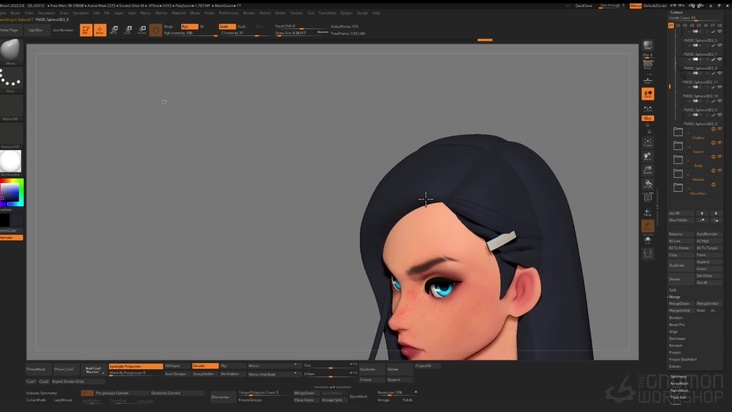Click the Live Boolean button
Screen dimensions: 732x412
click(63, 30)
